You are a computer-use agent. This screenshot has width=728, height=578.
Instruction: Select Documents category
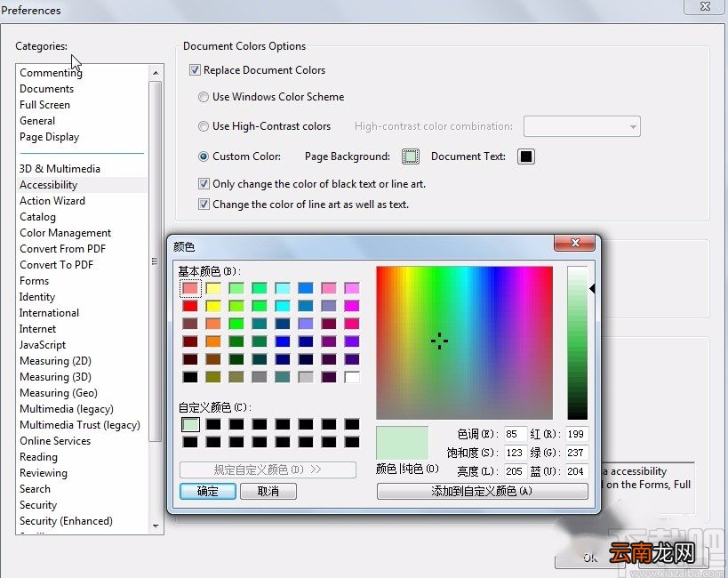[x=46, y=89]
